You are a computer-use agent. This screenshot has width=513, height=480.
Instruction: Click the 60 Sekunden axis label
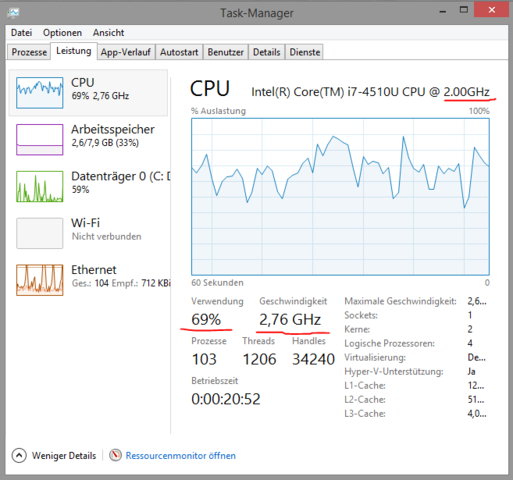(217, 283)
